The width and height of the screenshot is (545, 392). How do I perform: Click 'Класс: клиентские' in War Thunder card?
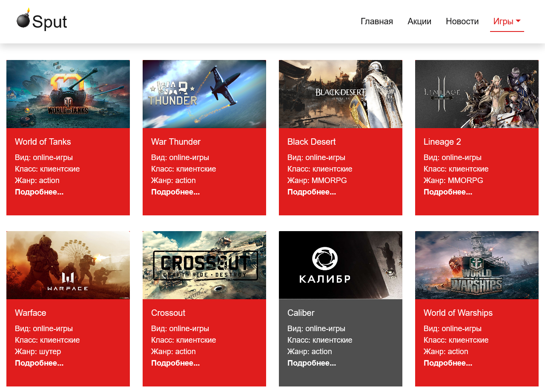(184, 169)
